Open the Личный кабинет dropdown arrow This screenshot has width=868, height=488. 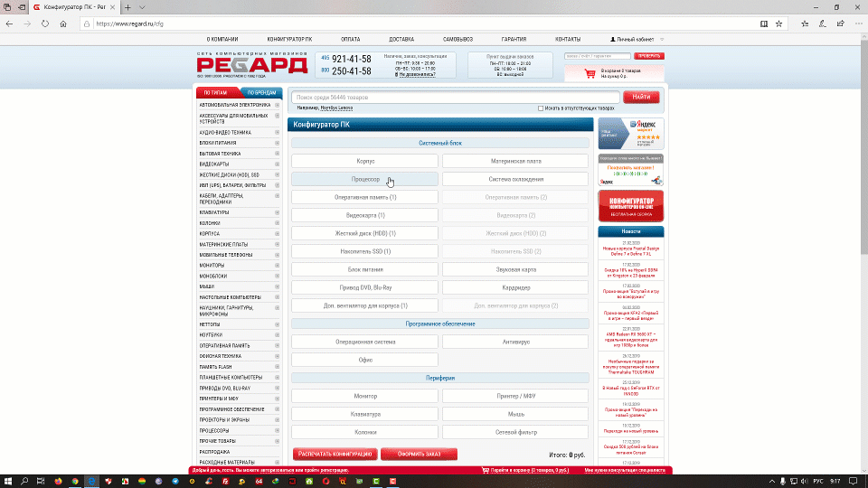662,40
